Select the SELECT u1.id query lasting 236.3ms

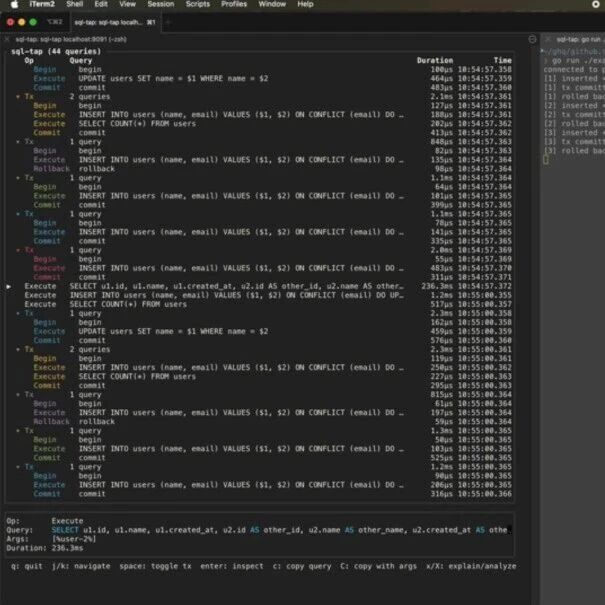click(261, 286)
